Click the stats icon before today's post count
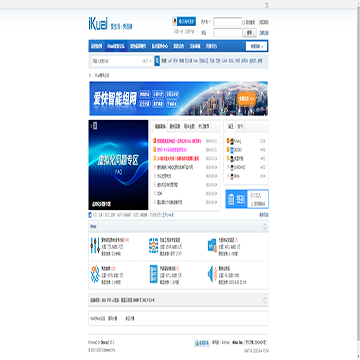This screenshot has width=360, height=360. 90,215
